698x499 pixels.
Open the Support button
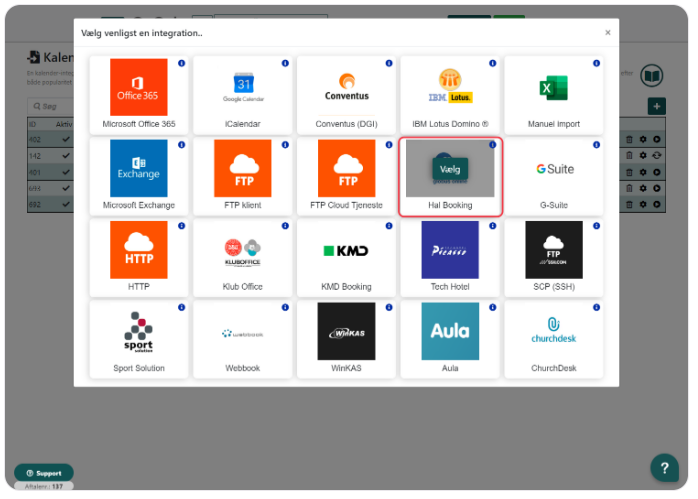(x=44, y=473)
